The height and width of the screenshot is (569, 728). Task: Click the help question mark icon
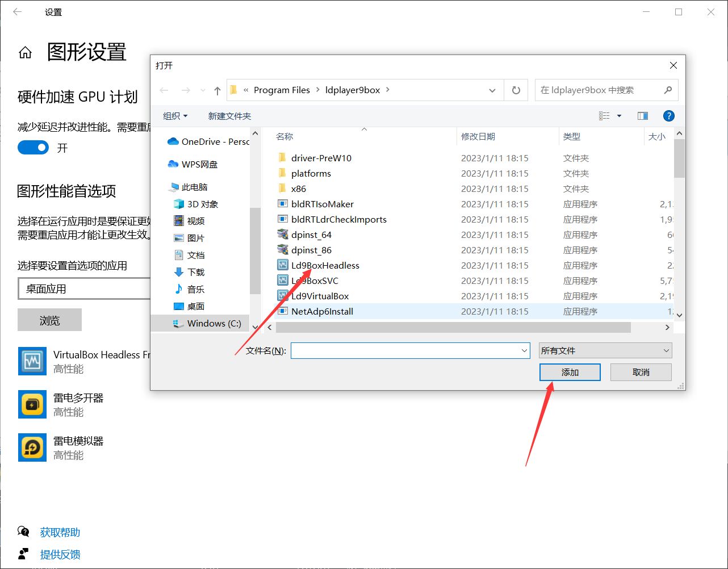[669, 116]
